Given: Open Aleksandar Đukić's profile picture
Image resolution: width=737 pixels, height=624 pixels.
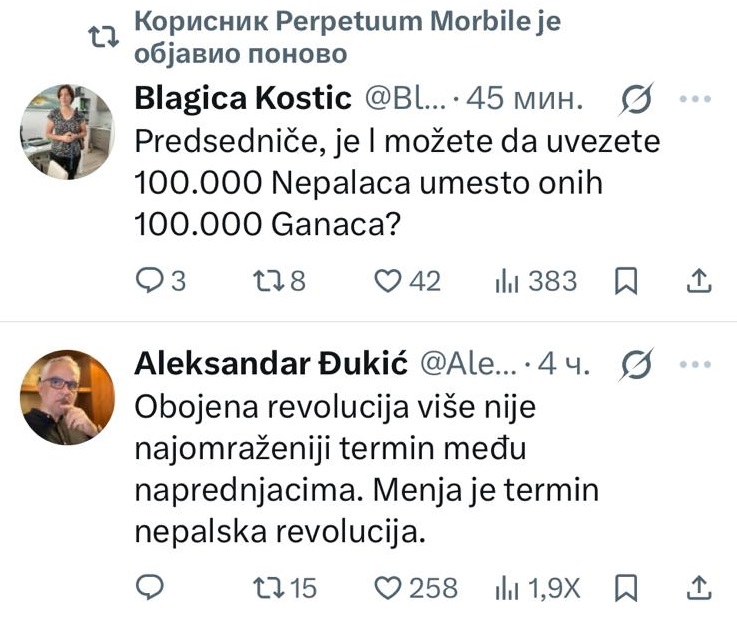Looking at the screenshot, I should (x=67, y=398).
